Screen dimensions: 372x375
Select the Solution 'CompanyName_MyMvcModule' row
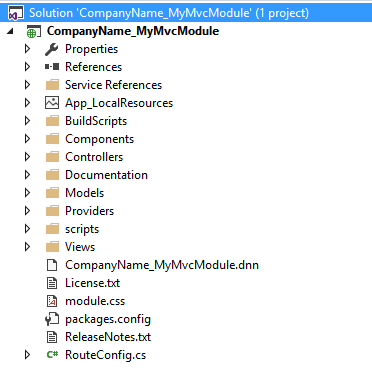click(x=186, y=13)
